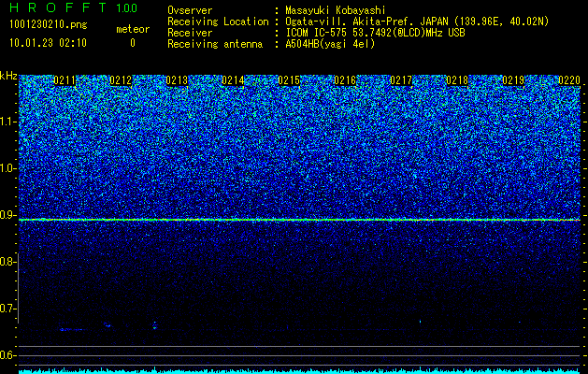Click the 0219 time marker
Viewport: 588px width, 374px height.
[x=513, y=80]
